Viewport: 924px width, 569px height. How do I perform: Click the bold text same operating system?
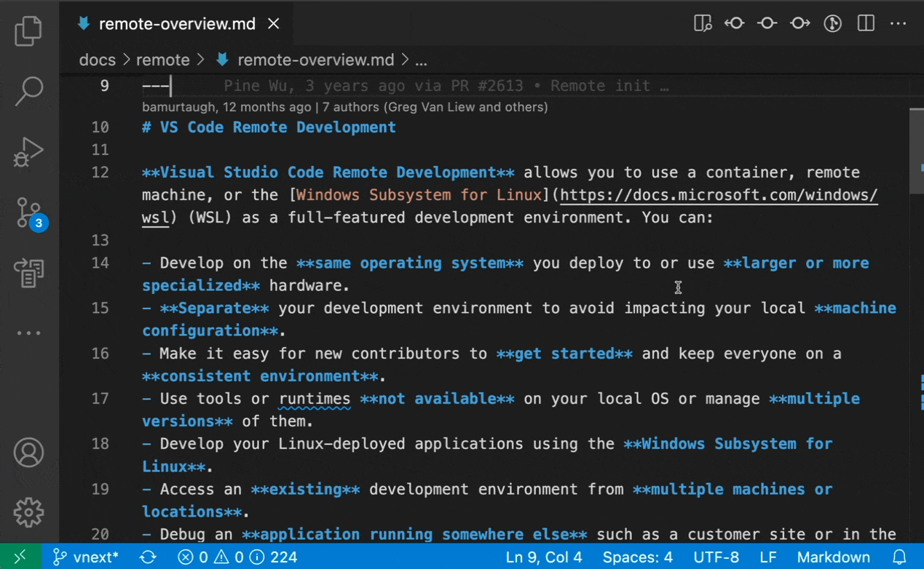pos(410,263)
